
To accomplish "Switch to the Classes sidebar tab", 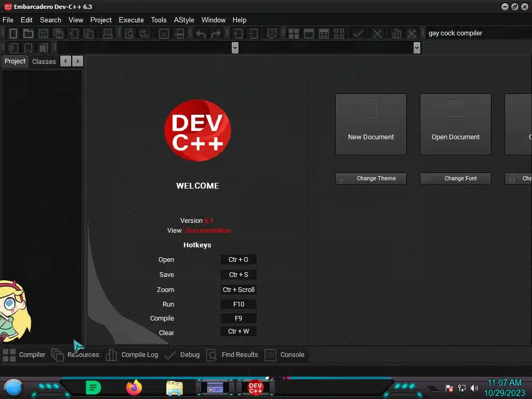I will point(44,61).
